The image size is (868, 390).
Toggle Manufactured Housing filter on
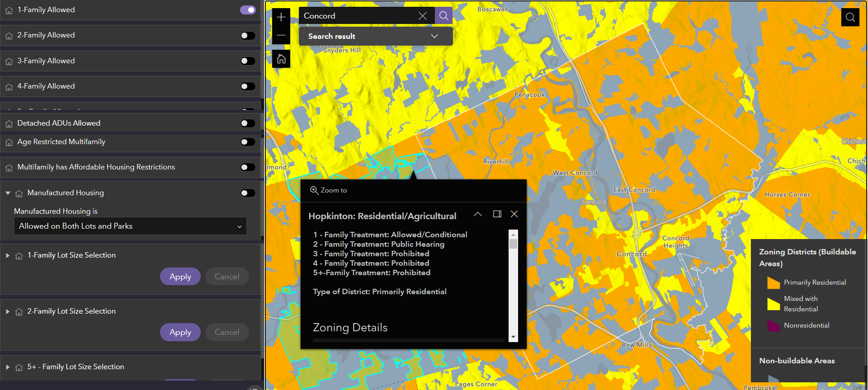pos(248,193)
